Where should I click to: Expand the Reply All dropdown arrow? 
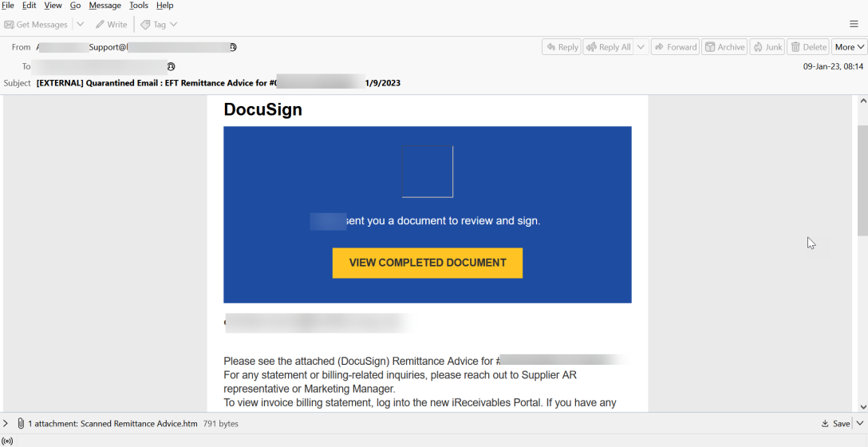pos(641,47)
